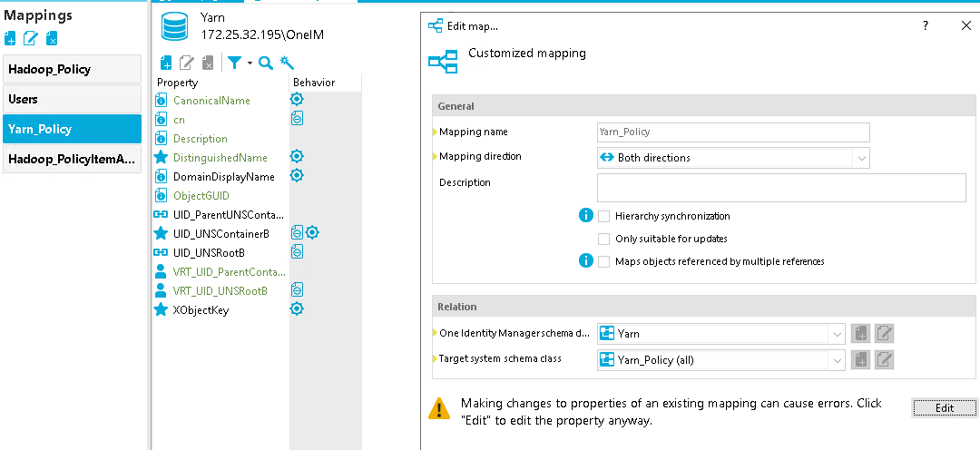Add a new property mapping rule
This screenshot has height=450, width=980.
point(166,63)
